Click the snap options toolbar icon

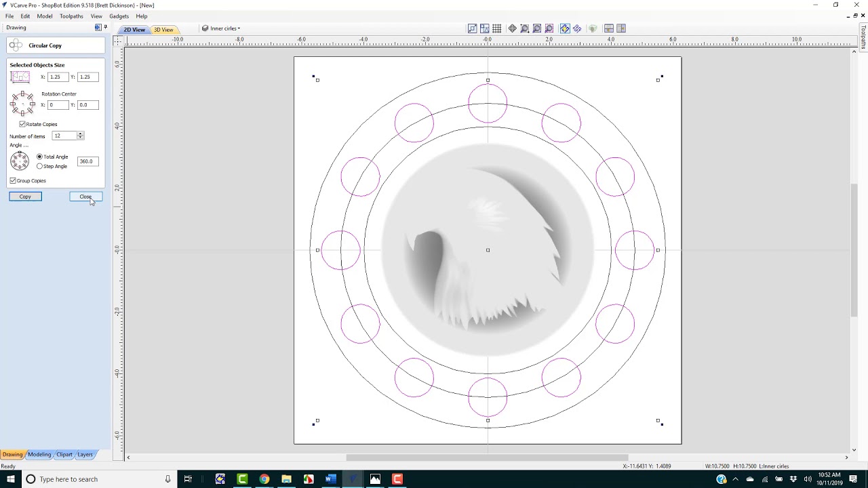(472, 28)
